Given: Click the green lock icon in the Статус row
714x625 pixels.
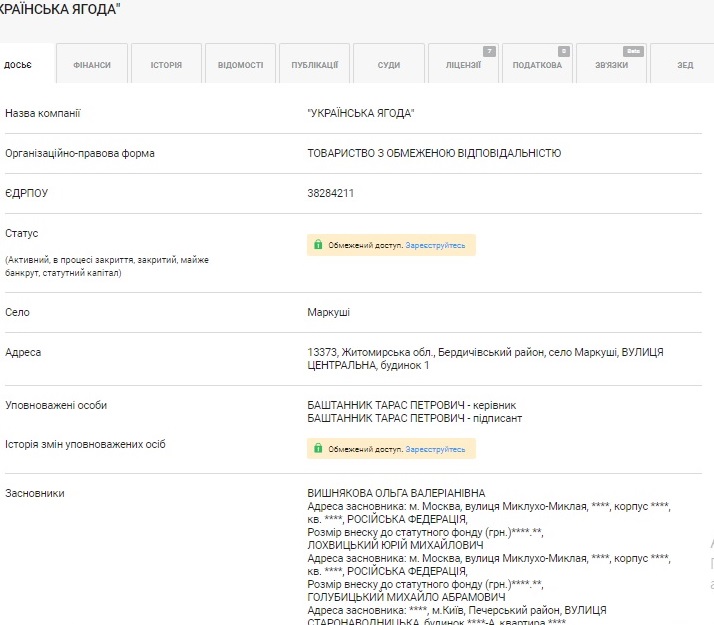Looking at the screenshot, I should 318,245.
